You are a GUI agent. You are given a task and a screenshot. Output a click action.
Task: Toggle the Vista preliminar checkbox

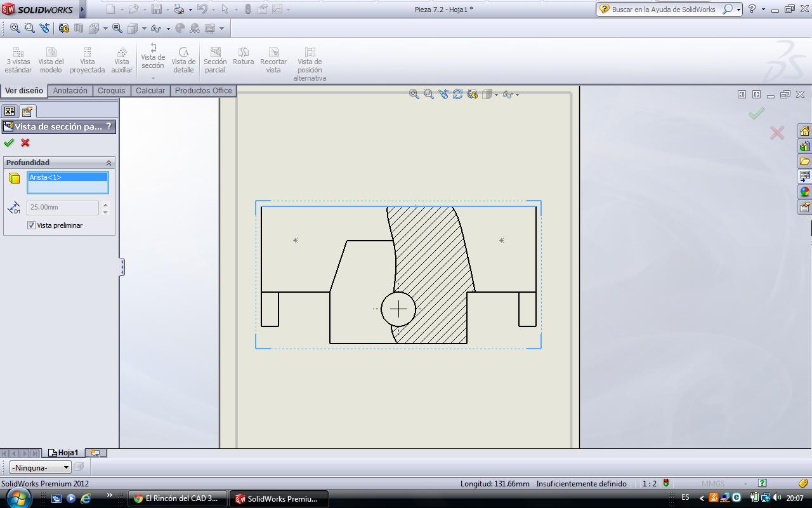pyautogui.click(x=31, y=225)
